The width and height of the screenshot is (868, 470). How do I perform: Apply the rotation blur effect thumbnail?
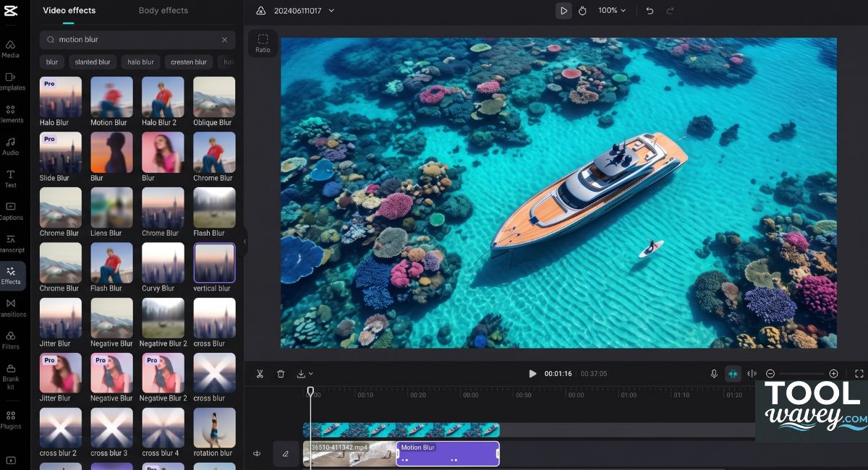tap(214, 428)
